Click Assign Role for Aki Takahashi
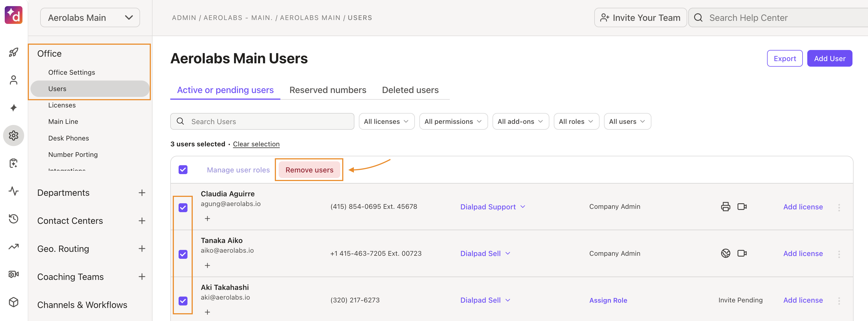The height and width of the screenshot is (321, 868). pos(608,300)
